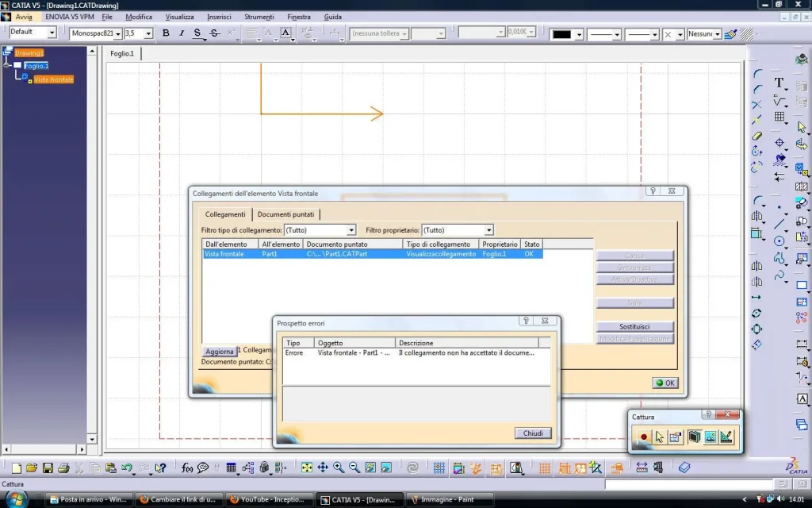Click the Chiudi button in Prospetto errori
Screen dimensions: 812x508
533,433
